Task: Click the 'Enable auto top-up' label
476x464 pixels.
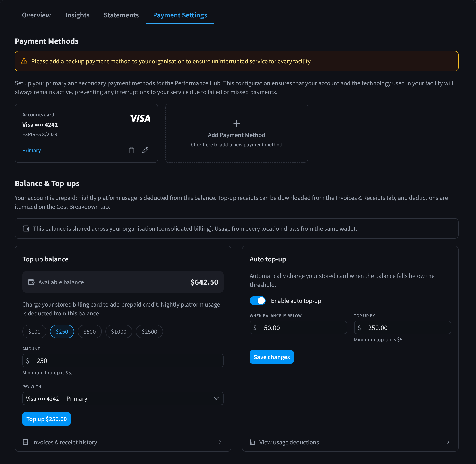Action: coord(296,301)
